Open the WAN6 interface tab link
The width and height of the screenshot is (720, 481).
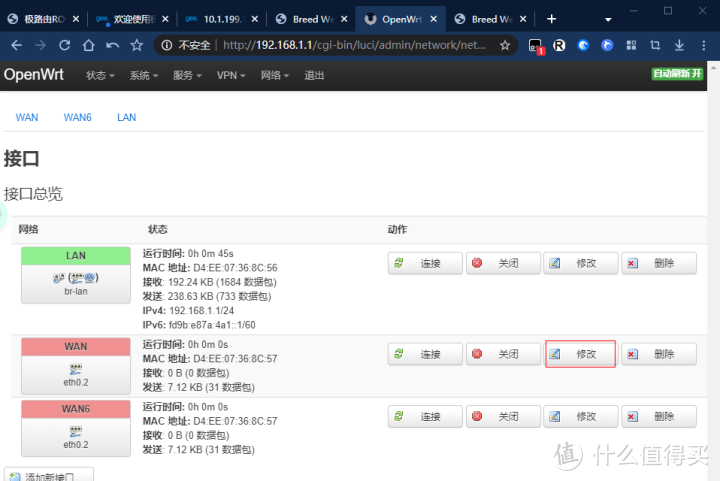click(x=78, y=117)
